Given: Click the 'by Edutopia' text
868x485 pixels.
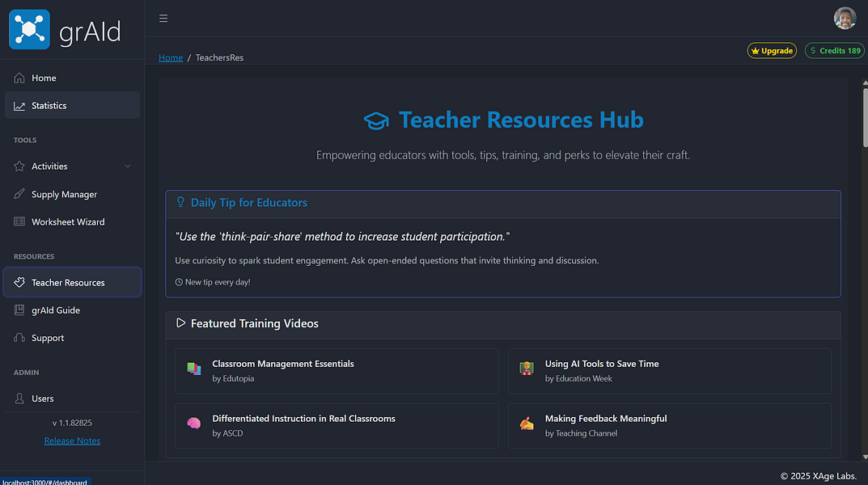Looking at the screenshot, I should coord(233,378).
